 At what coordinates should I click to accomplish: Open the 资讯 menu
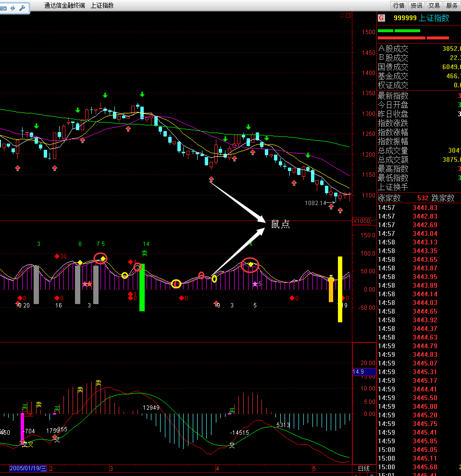click(x=416, y=6)
